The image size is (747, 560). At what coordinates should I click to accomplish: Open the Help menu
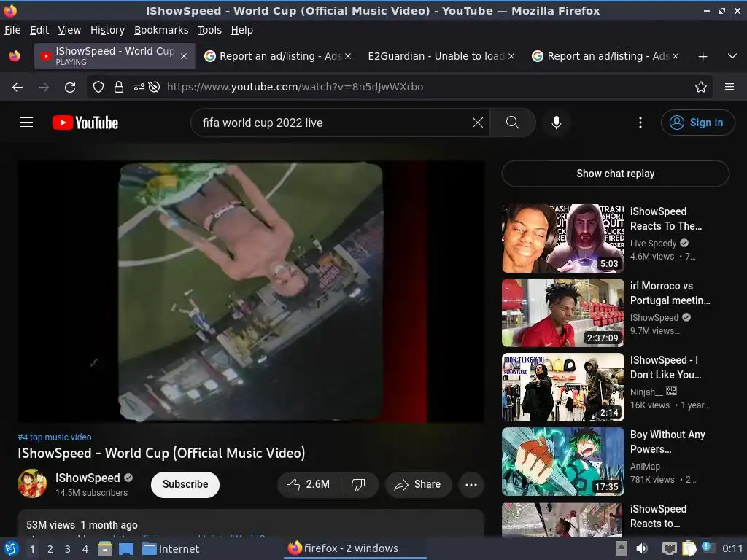point(242,30)
